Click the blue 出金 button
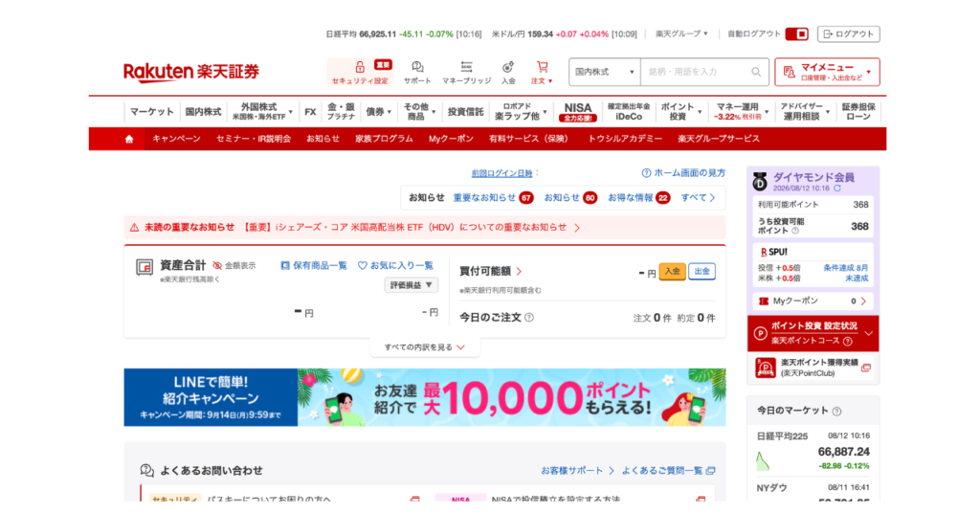 click(702, 272)
